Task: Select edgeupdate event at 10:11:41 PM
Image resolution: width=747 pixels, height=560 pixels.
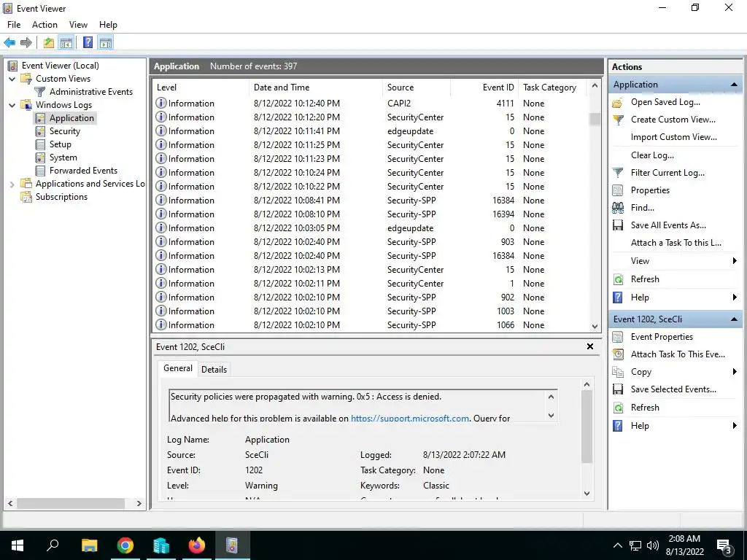Action: (371, 131)
